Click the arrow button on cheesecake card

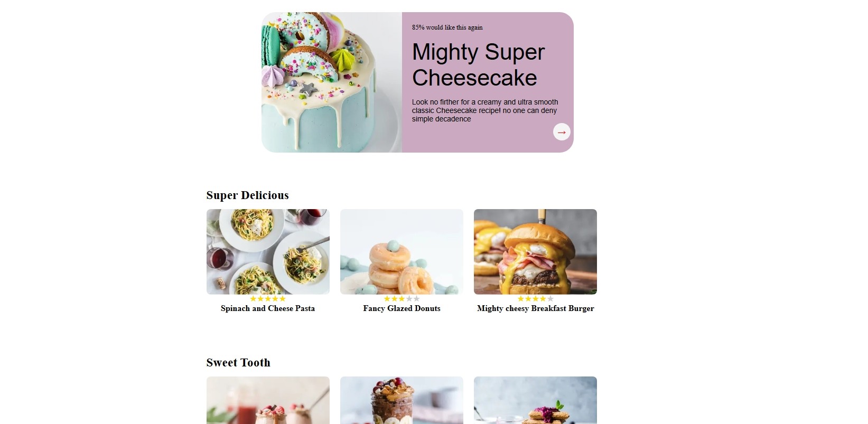(x=562, y=132)
